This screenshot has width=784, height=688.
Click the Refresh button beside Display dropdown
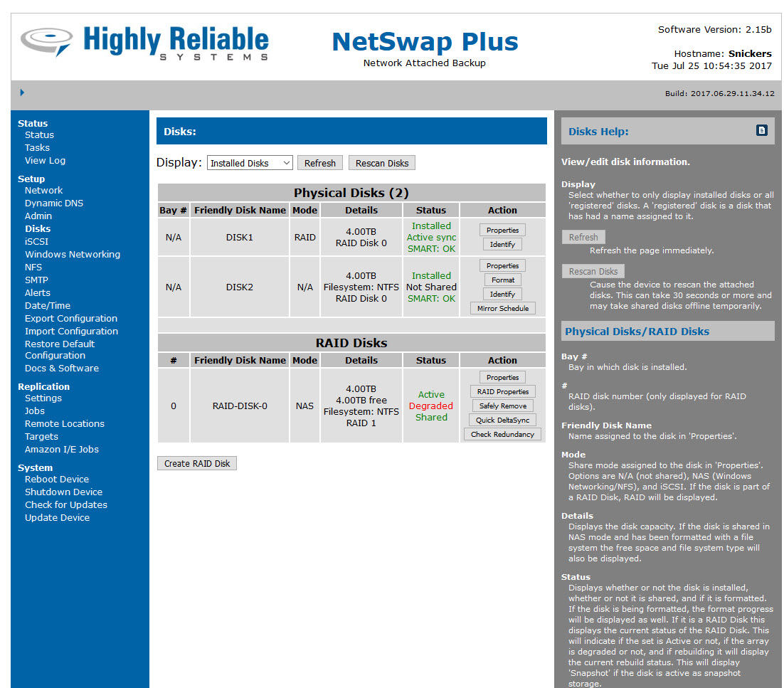pos(320,163)
